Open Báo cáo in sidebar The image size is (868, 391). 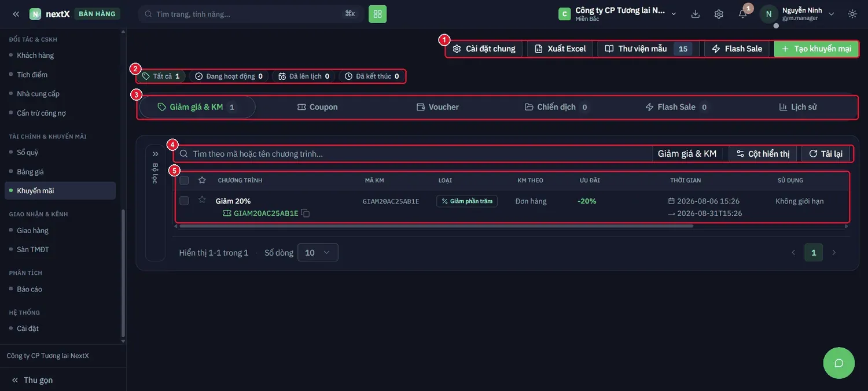(x=30, y=289)
